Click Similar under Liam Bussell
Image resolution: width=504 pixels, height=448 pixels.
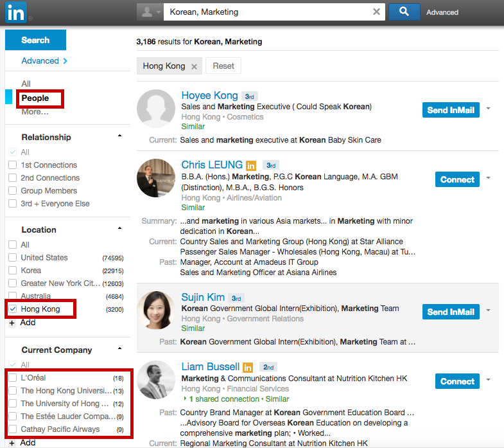pos(277,399)
